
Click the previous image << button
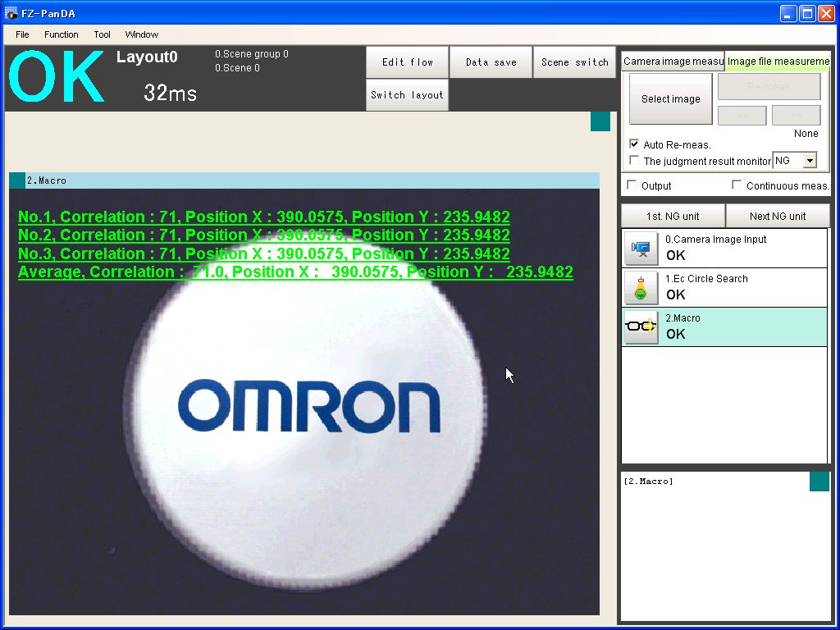[742, 115]
